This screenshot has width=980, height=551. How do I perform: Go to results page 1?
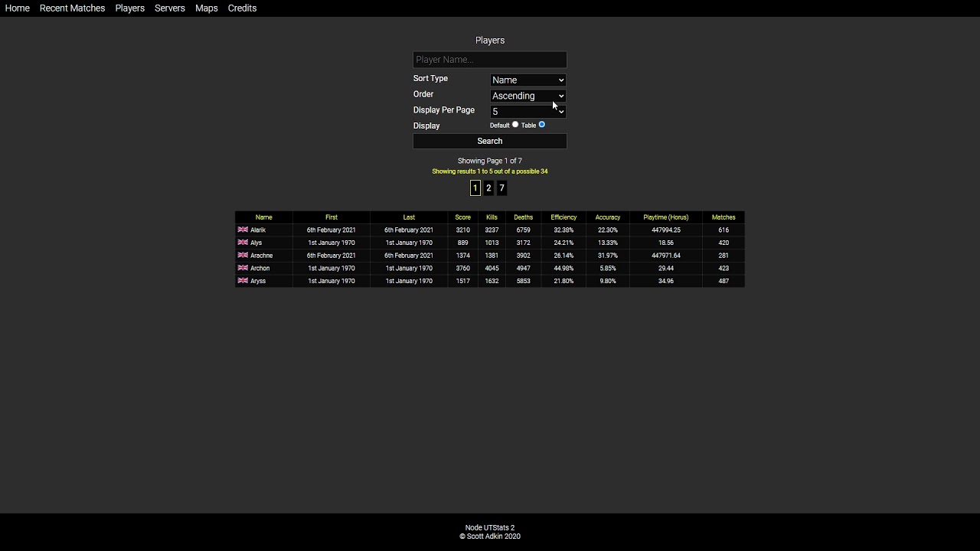[x=475, y=187]
